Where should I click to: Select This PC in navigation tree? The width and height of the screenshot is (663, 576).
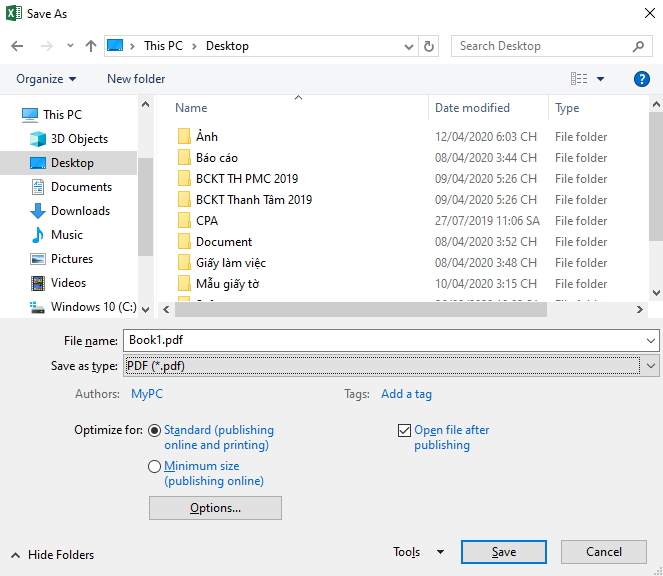click(x=62, y=115)
